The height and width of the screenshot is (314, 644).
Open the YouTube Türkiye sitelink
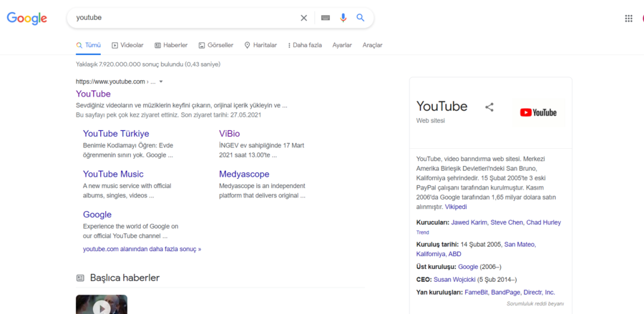(116, 134)
